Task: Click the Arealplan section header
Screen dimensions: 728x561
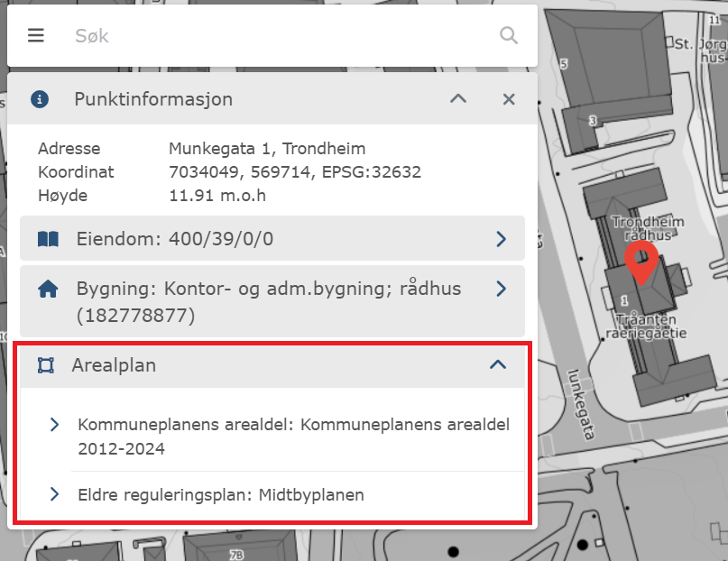Action: coord(271,365)
